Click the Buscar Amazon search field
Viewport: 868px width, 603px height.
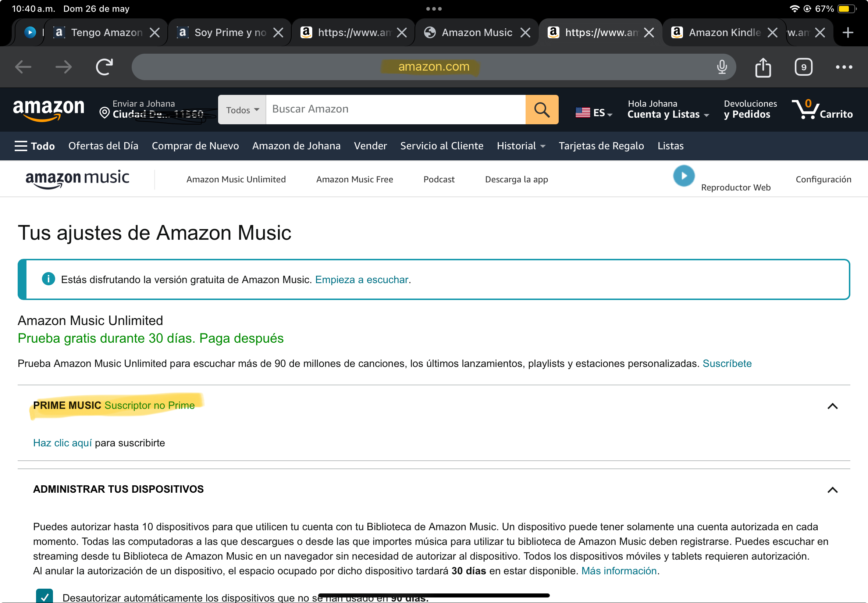pyautogui.click(x=395, y=110)
